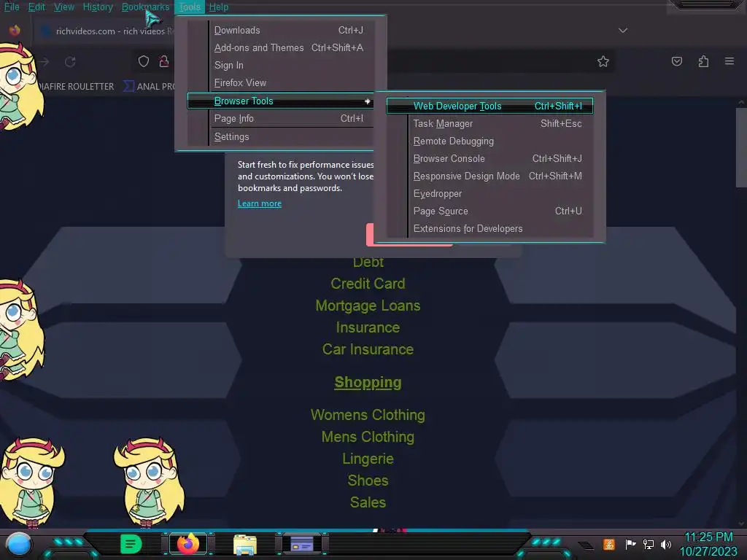This screenshot has width=747, height=560.
Task: Bookmark this page with the star
Action: point(603,61)
